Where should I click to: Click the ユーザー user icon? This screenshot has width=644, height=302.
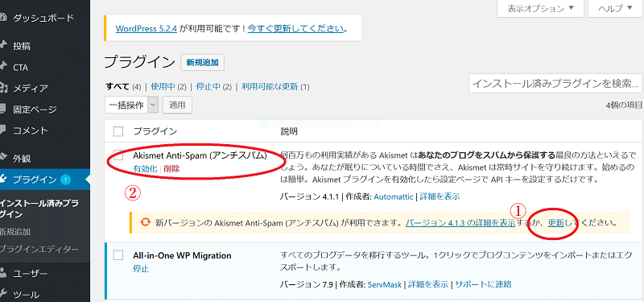point(3,273)
